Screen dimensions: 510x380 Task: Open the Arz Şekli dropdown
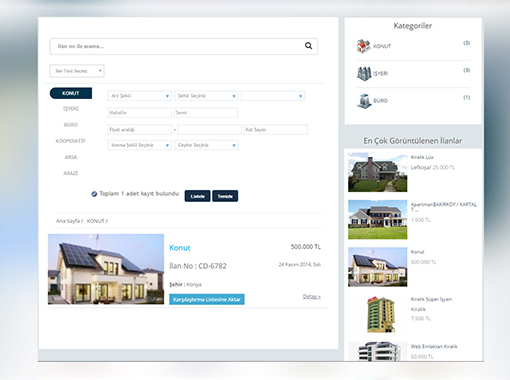[x=140, y=96]
